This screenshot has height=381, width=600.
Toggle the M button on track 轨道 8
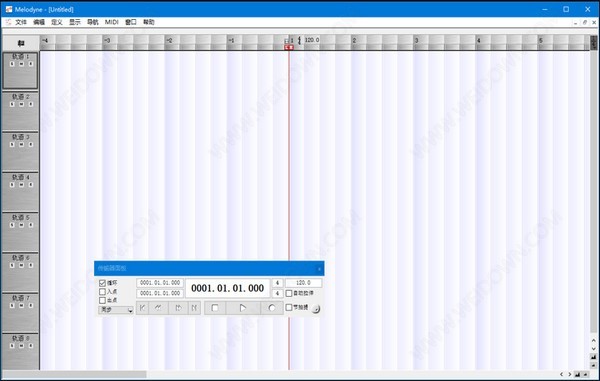tap(21, 346)
